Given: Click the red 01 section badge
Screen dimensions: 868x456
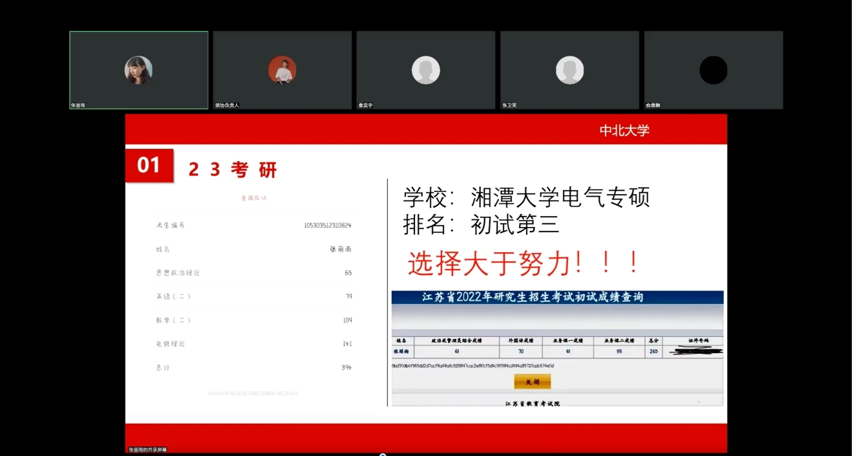Looking at the screenshot, I should coord(149,166).
